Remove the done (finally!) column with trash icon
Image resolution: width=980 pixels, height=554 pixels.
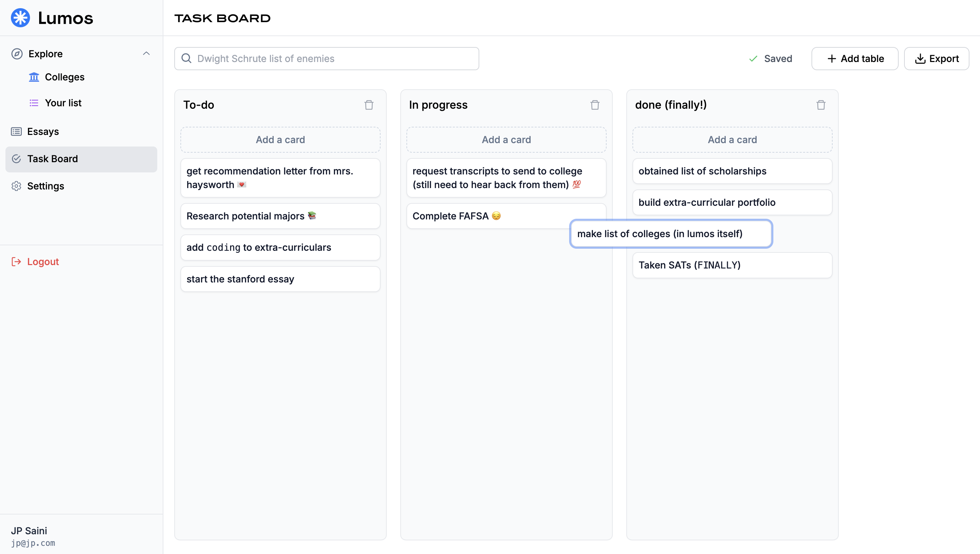(x=821, y=105)
